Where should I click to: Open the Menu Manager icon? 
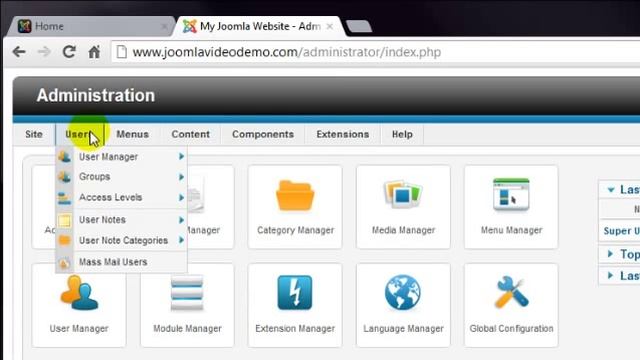click(x=511, y=195)
